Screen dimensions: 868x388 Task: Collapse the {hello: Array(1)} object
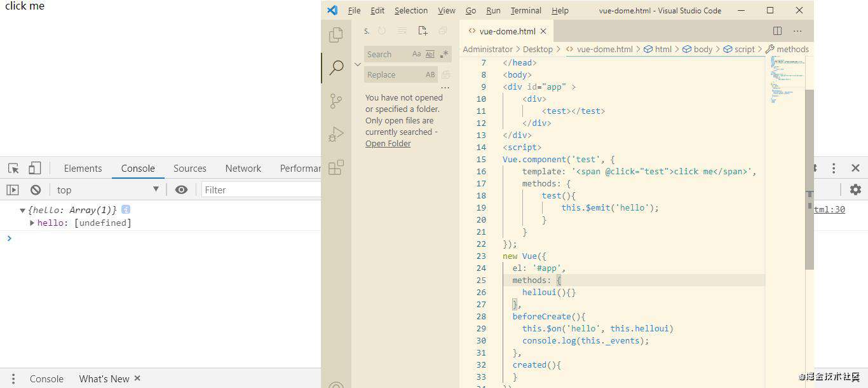pos(23,210)
